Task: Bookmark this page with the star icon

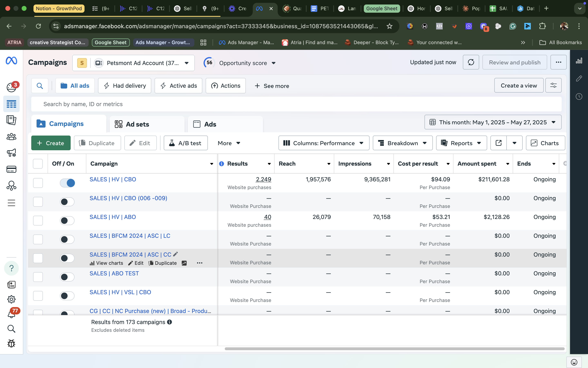Action: [x=389, y=26]
